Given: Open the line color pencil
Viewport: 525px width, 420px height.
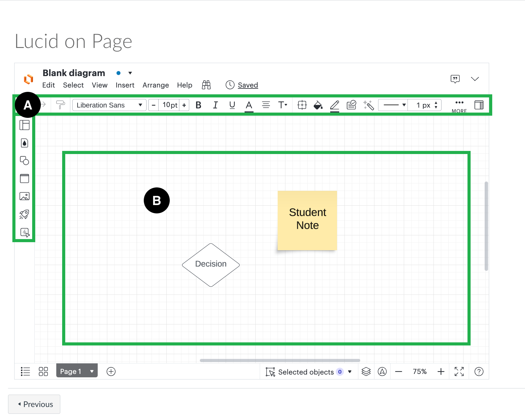Looking at the screenshot, I should tap(335, 106).
